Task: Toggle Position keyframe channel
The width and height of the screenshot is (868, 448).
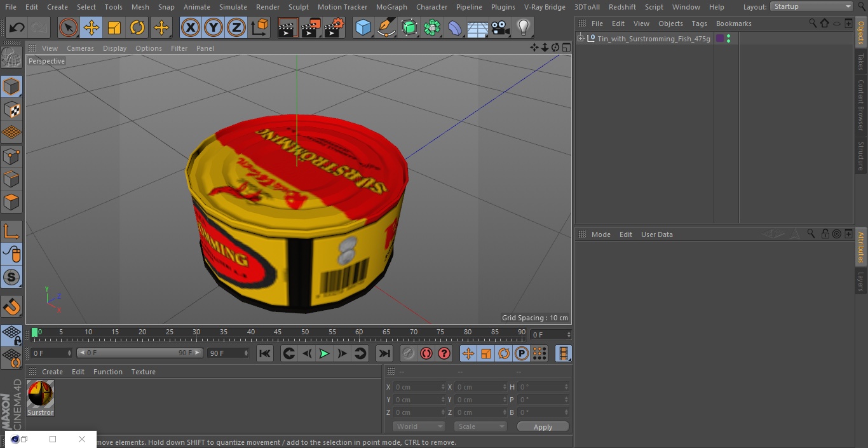Action: click(468, 353)
